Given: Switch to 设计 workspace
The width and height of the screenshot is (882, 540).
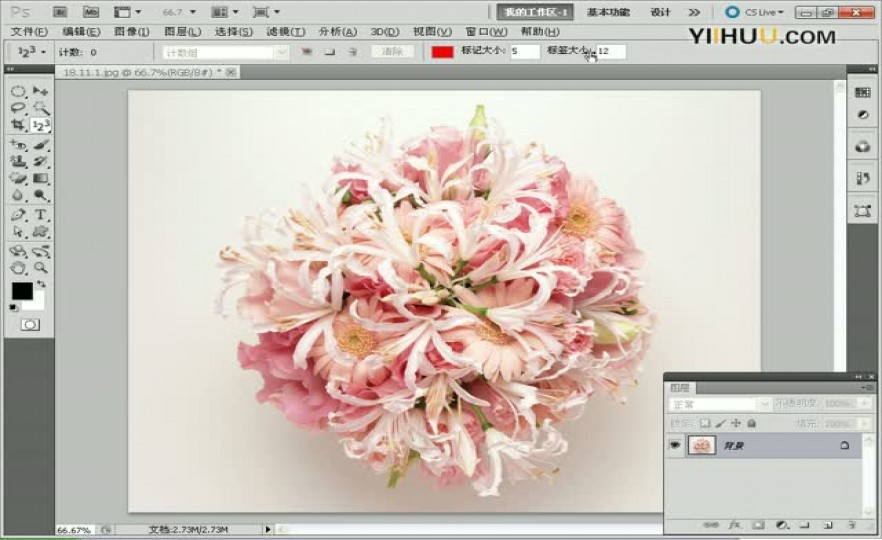Looking at the screenshot, I should 660,12.
